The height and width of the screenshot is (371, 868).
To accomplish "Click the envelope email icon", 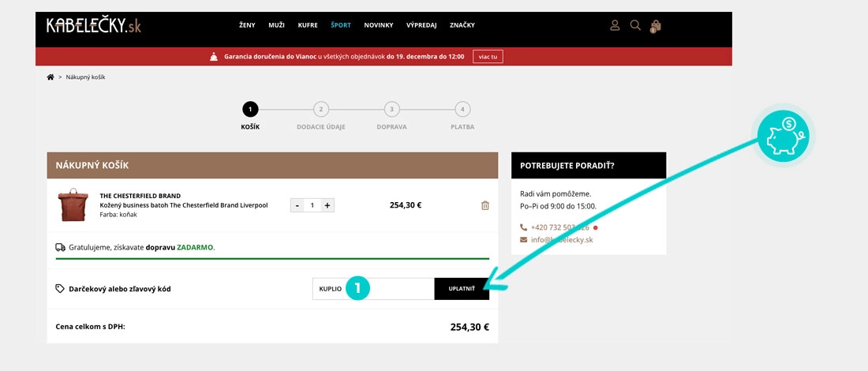I will tap(524, 240).
